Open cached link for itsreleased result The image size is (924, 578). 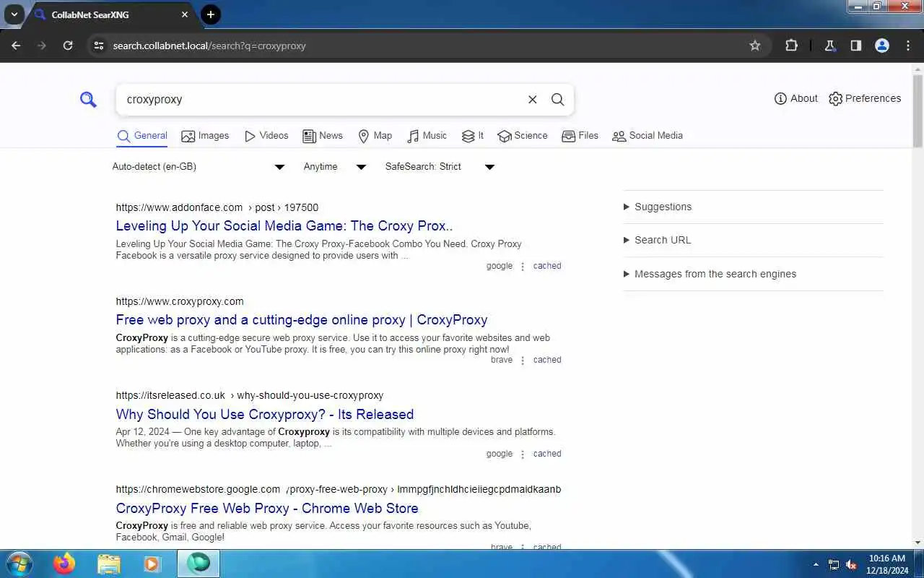point(547,454)
